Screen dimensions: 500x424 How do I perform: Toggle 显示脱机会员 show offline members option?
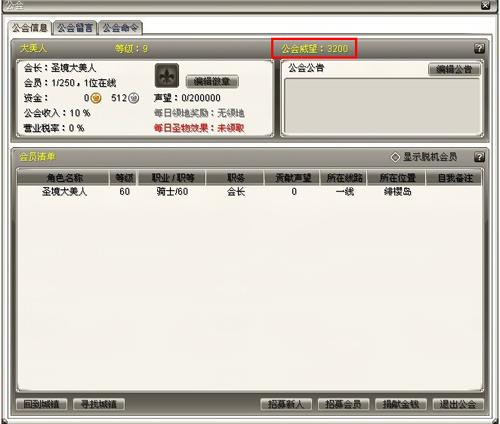(x=395, y=157)
